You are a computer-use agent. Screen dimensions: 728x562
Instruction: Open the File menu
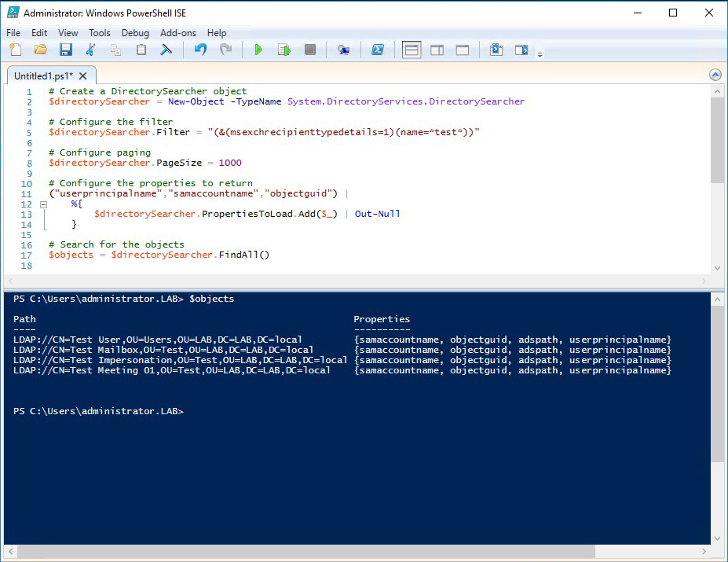(x=13, y=33)
